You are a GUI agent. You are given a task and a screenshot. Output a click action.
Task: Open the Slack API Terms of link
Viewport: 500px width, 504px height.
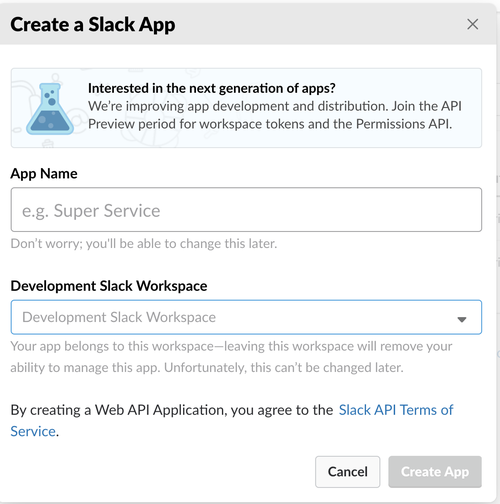396,410
